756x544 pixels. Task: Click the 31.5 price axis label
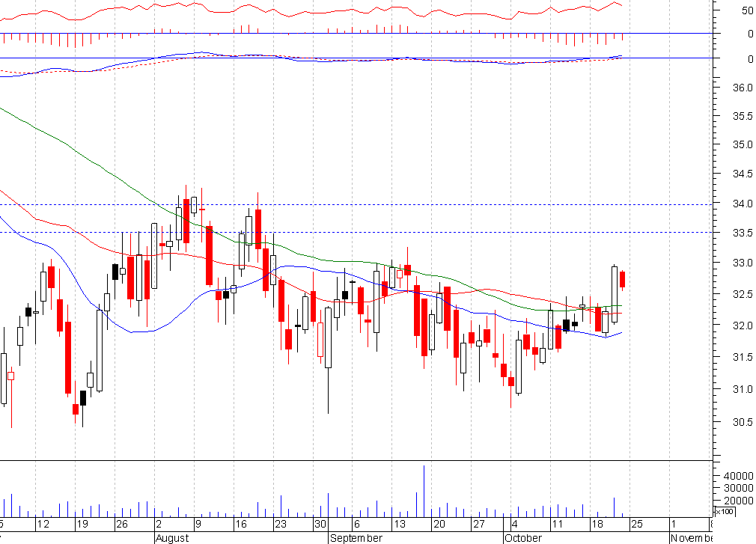tap(743, 357)
